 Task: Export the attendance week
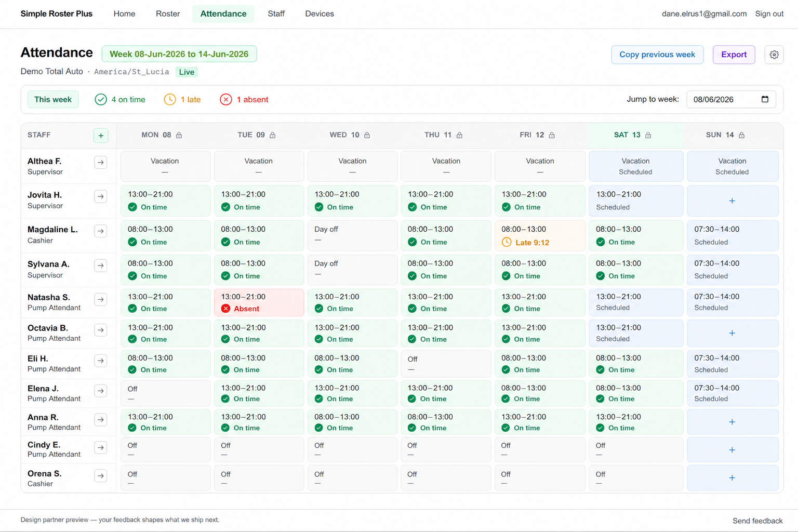[x=734, y=55]
